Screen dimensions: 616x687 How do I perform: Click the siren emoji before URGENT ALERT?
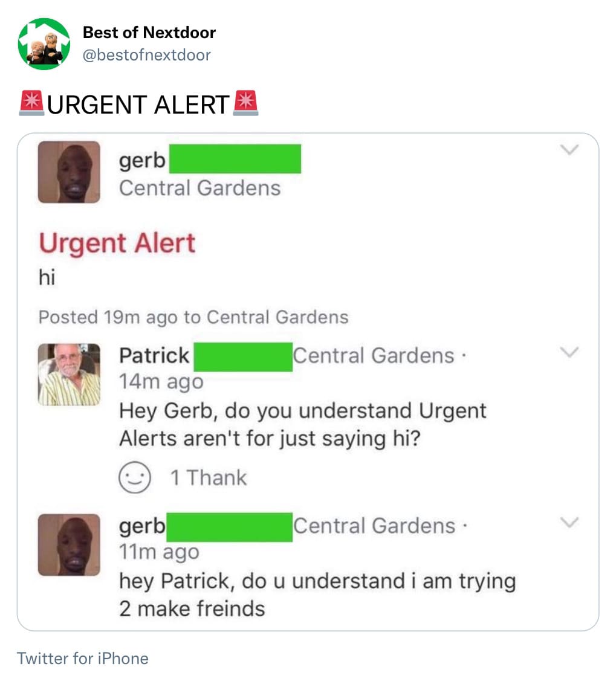[31, 103]
